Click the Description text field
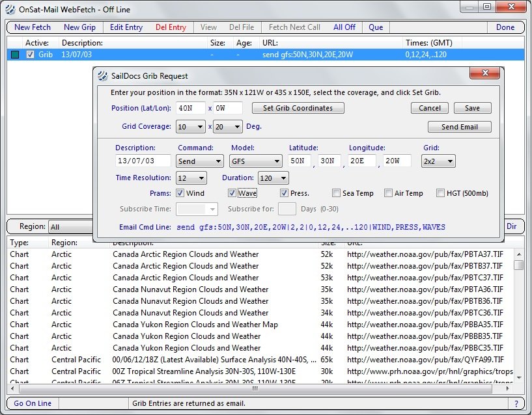Image resolution: width=532 pixels, height=415 pixels. tap(142, 161)
